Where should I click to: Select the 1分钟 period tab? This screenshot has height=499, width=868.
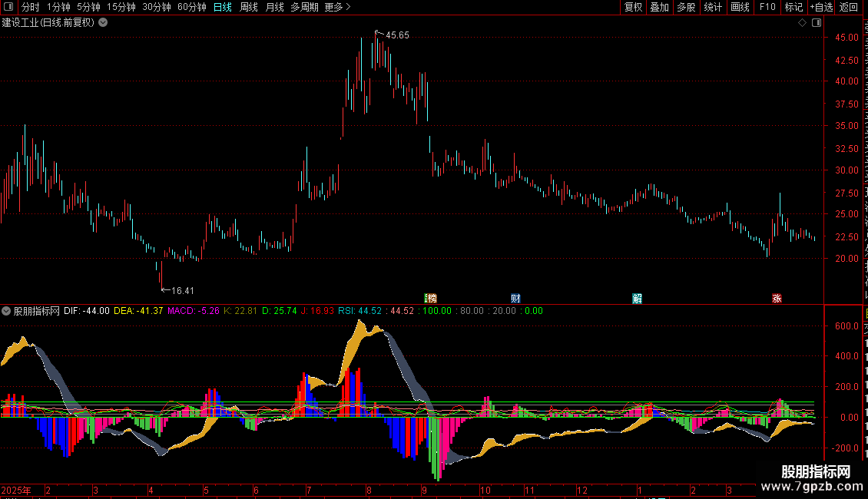click(x=58, y=7)
